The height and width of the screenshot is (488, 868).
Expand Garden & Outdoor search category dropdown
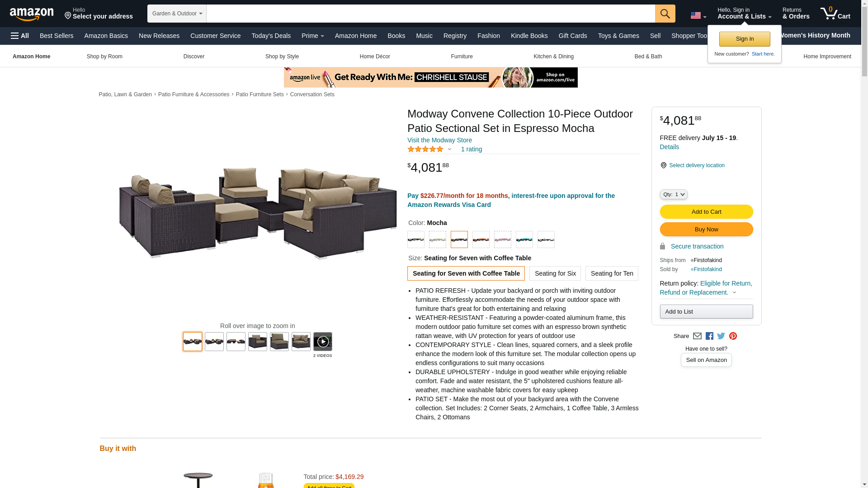coord(177,14)
